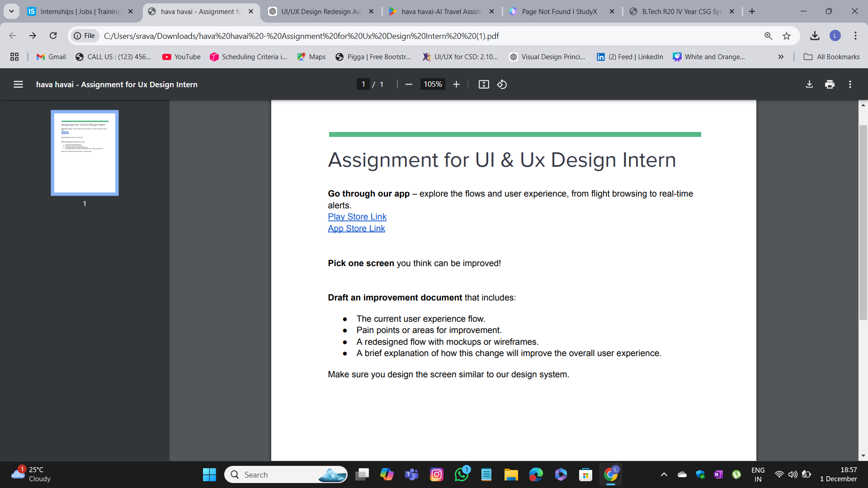Show hidden system tray icons
Image resolution: width=868 pixels, height=488 pixels.
[664, 474]
